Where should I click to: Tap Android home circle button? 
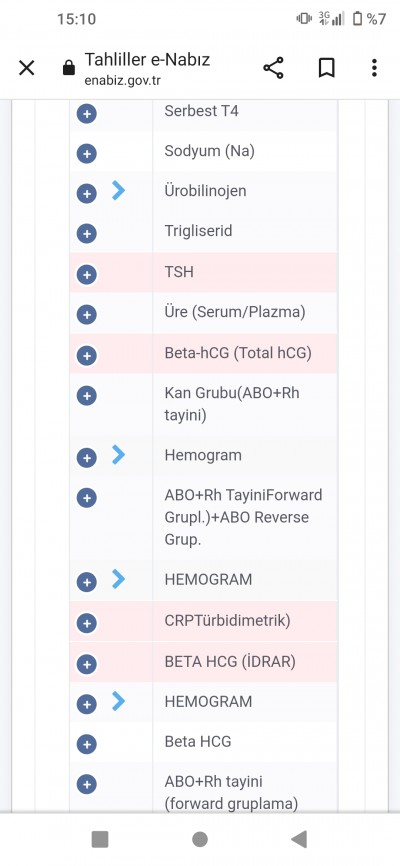(x=200, y=839)
